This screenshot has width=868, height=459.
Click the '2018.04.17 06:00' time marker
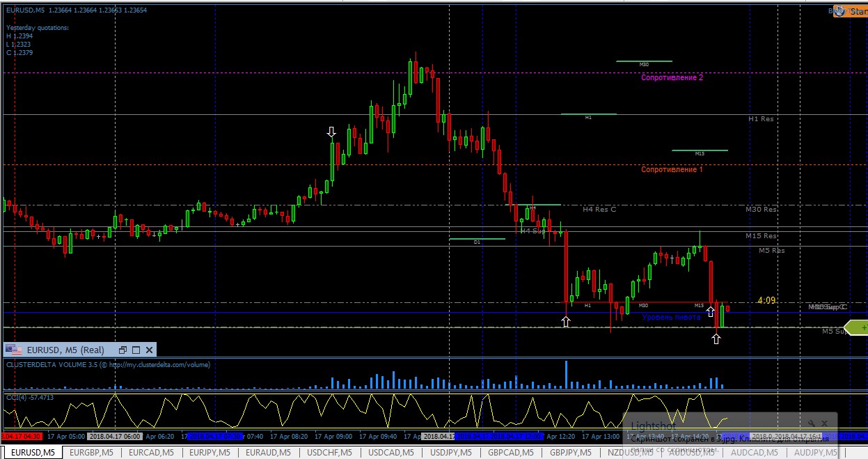[114, 436]
